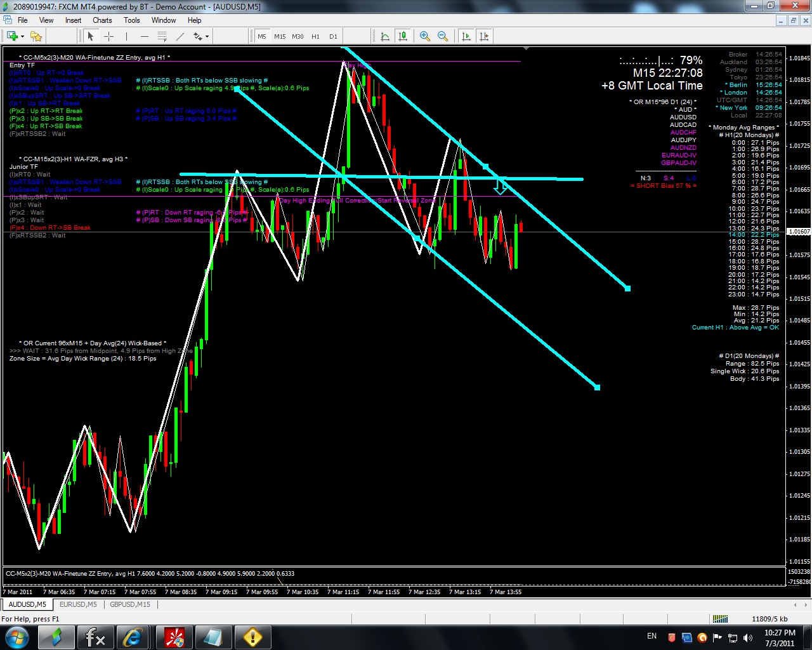Click the MT4 document icon beside File
This screenshot has width=812, height=650.
click(x=8, y=20)
